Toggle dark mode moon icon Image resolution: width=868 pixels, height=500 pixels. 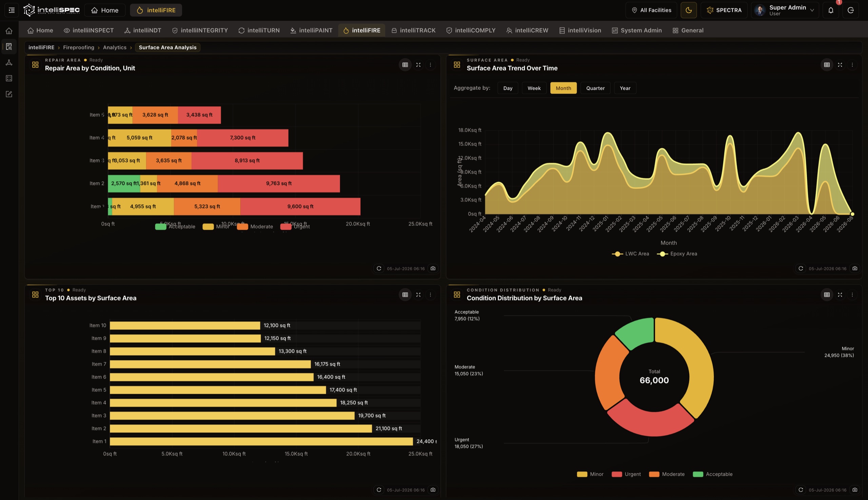pos(688,10)
